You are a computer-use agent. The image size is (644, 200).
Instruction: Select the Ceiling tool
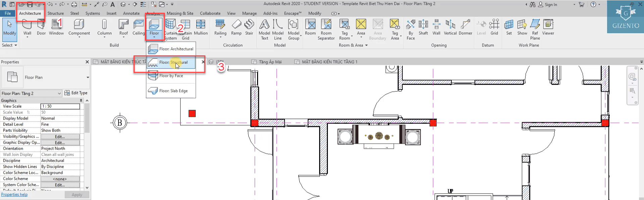(x=138, y=27)
